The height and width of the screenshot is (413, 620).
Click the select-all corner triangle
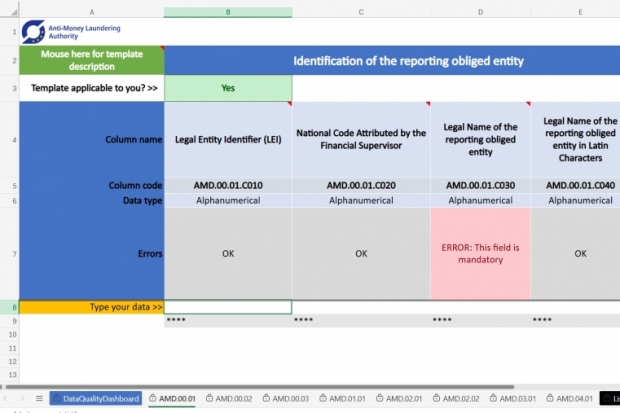14,13
